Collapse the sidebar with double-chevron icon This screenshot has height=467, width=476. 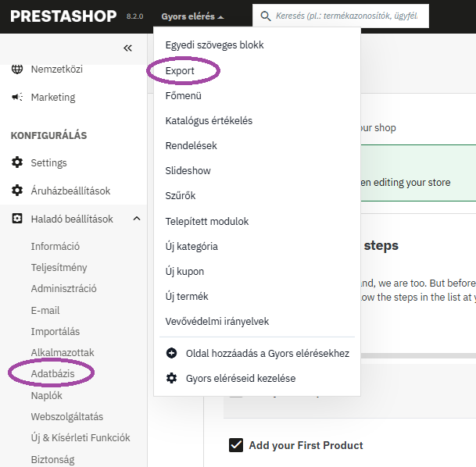(x=128, y=48)
